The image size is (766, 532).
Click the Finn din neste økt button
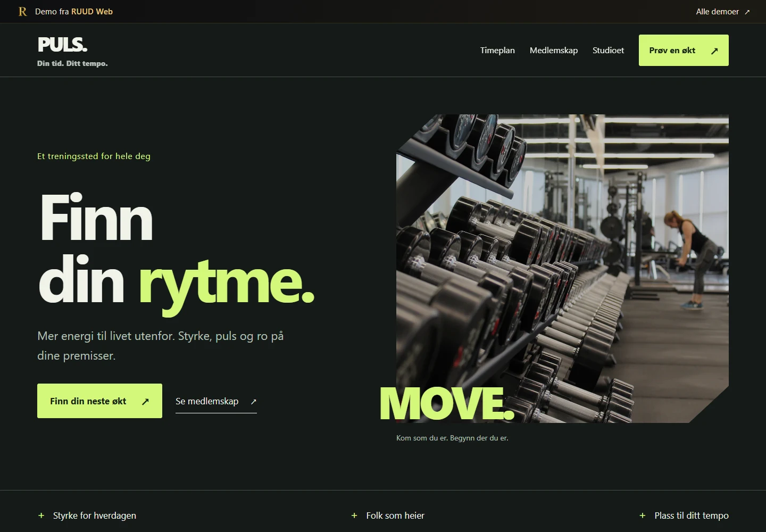coord(99,401)
